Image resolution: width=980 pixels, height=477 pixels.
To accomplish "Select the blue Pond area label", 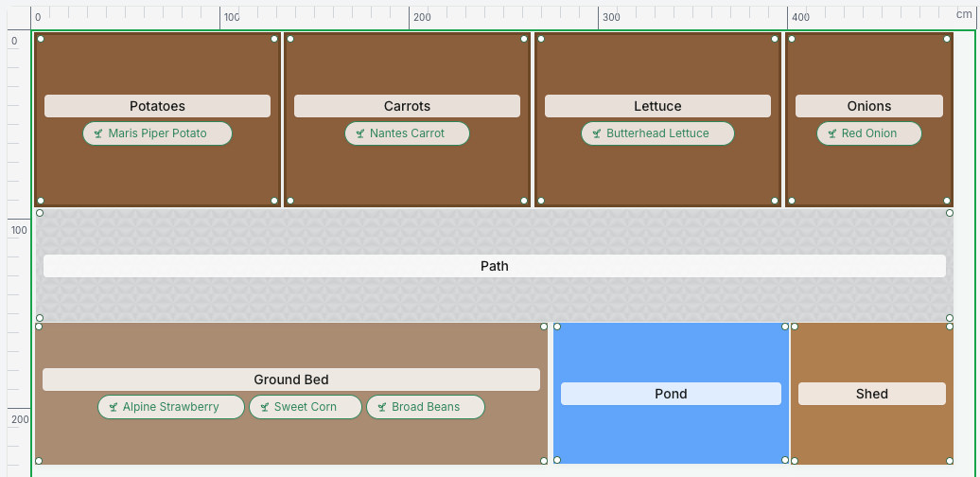I will pos(672,394).
